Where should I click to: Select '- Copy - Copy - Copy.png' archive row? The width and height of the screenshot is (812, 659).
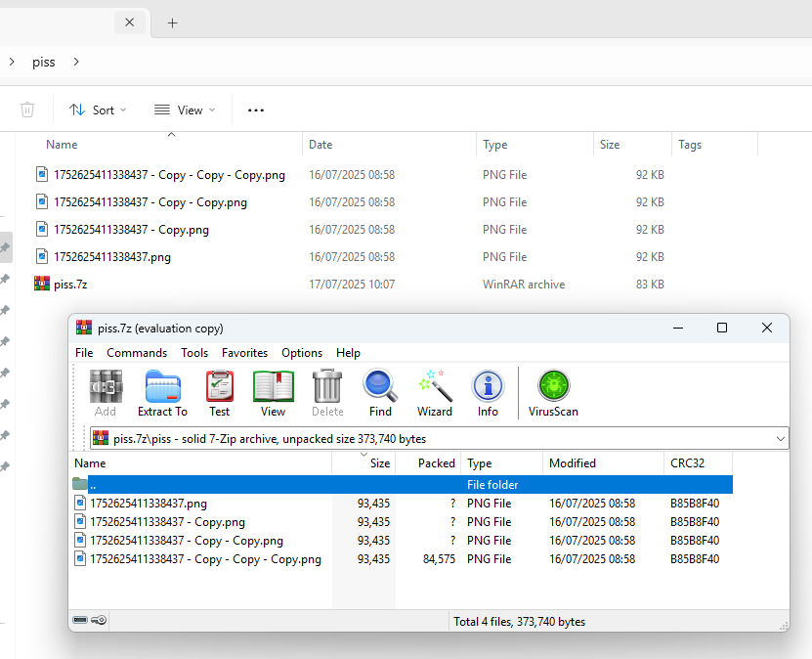(x=403, y=559)
